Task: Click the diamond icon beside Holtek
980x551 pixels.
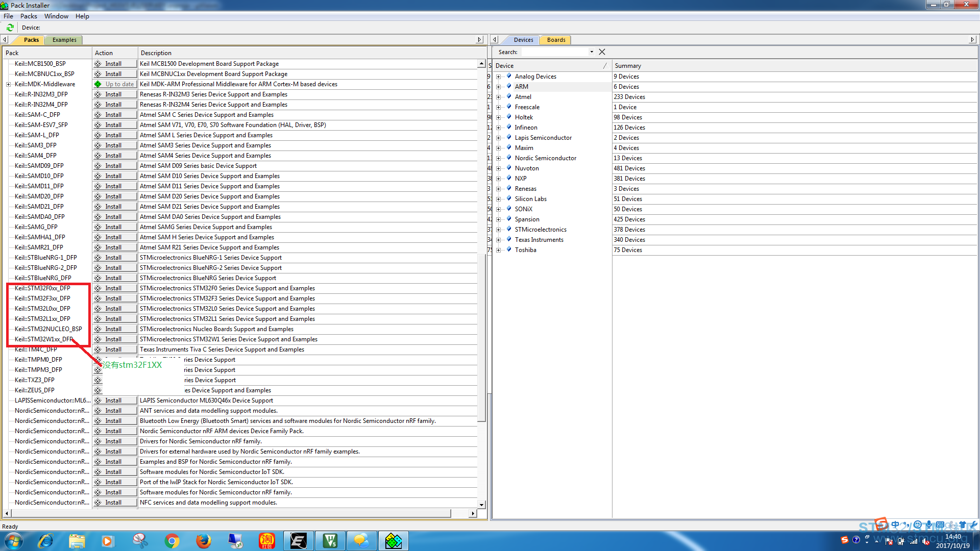Action: click(509, 117)
